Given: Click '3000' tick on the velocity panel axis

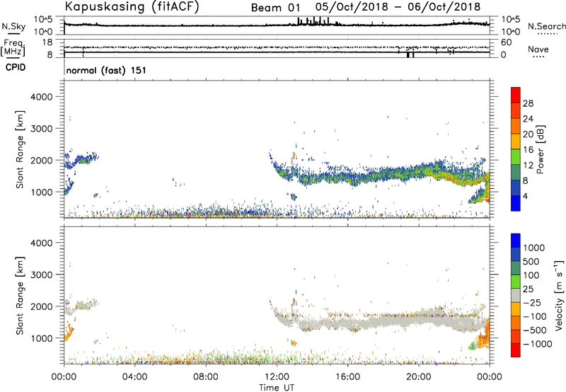Looking at the screenshot, I should click(41, 275).
